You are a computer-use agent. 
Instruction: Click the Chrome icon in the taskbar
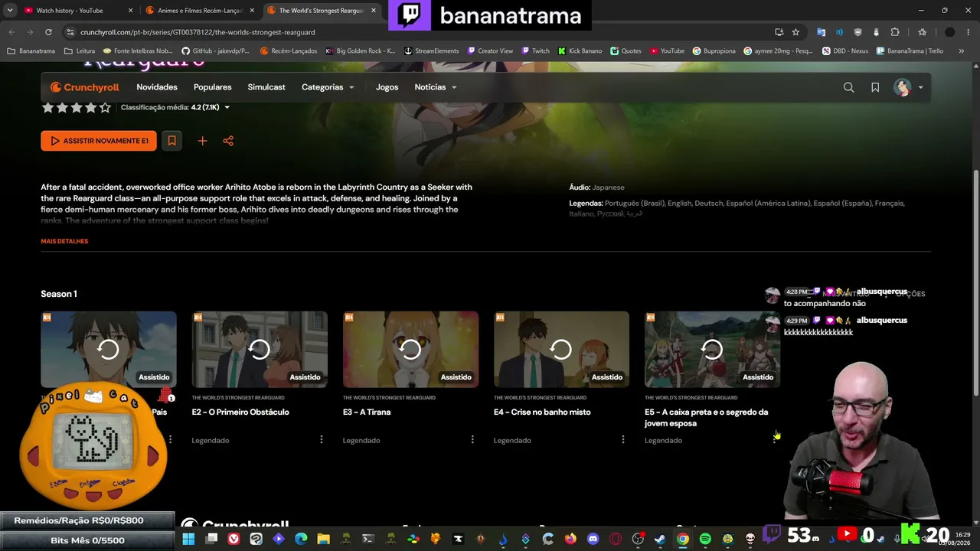point(682,539)
